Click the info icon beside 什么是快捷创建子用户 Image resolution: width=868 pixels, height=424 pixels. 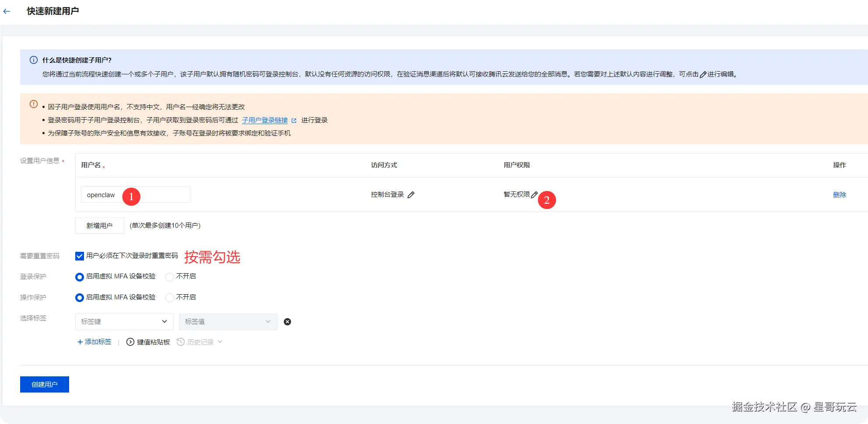pos(34,60)
